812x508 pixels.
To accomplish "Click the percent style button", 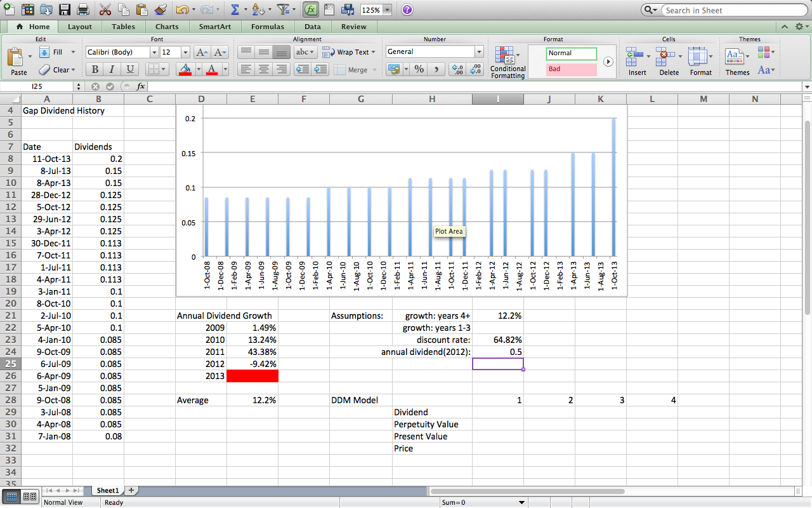I will click(x=419, y=69).
